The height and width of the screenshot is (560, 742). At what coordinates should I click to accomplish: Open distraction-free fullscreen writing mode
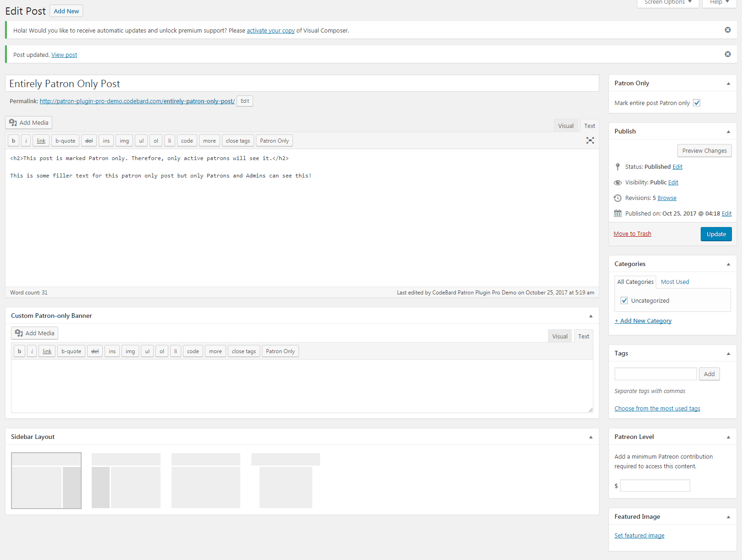point(590,140)
